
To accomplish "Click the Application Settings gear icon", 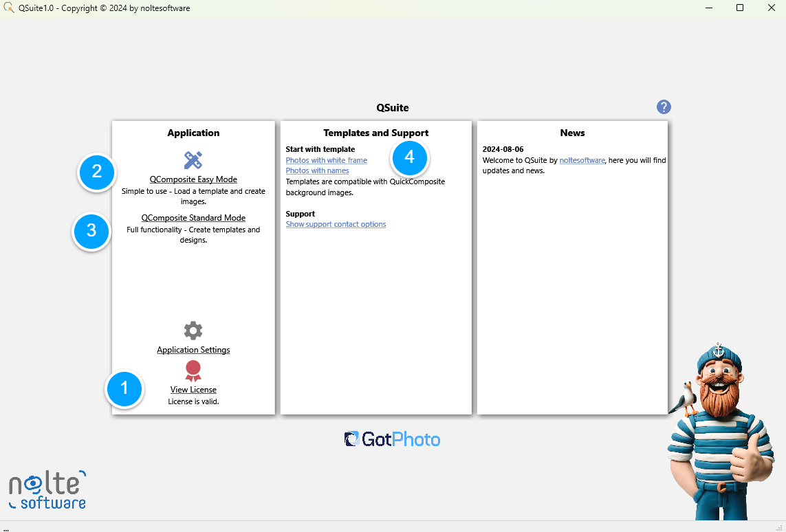I will [193, 331].
